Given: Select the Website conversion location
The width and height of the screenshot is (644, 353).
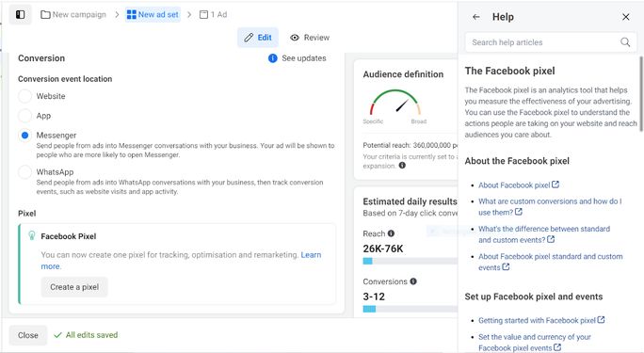Looking at the screenshot, I should click(x=25, y=96).
